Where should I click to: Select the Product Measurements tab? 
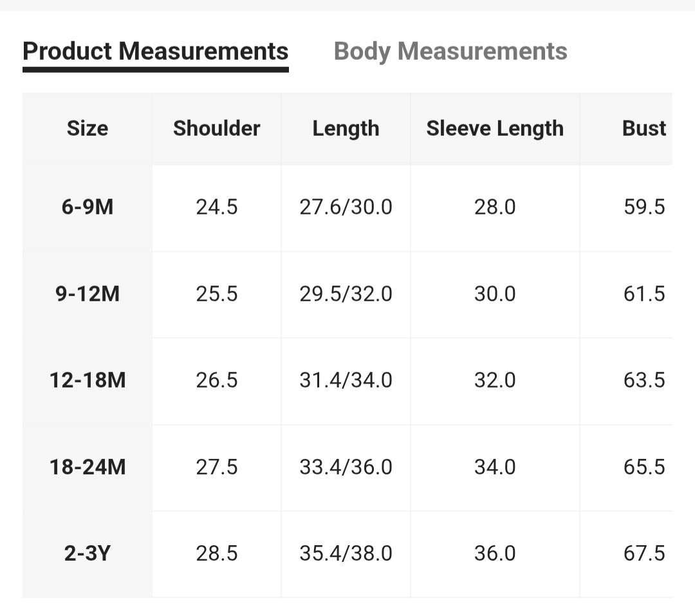point(155,51)
